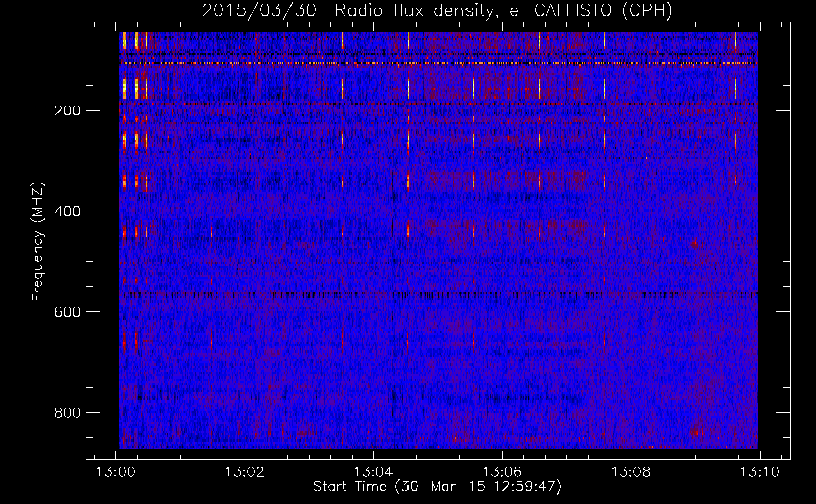This screenshot has width=816, height=504.
Task: Click the 13:02 time tick label
Action: coord(245,472)
